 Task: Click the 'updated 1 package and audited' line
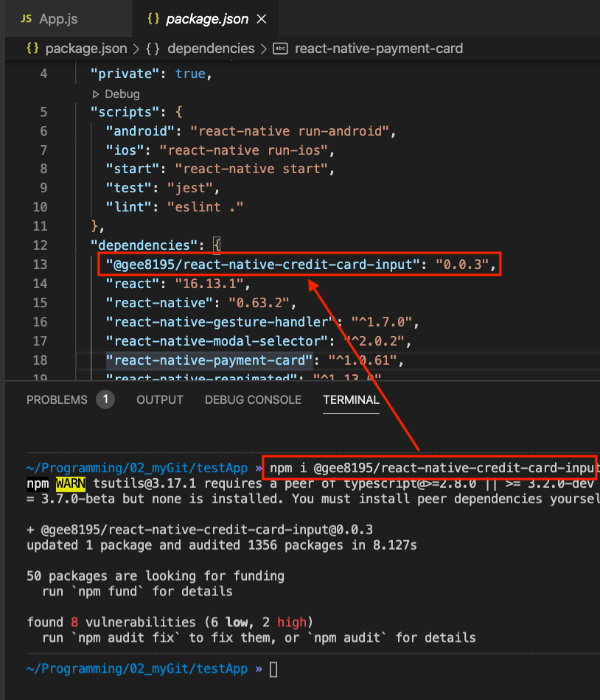click(x=221, y=545)
